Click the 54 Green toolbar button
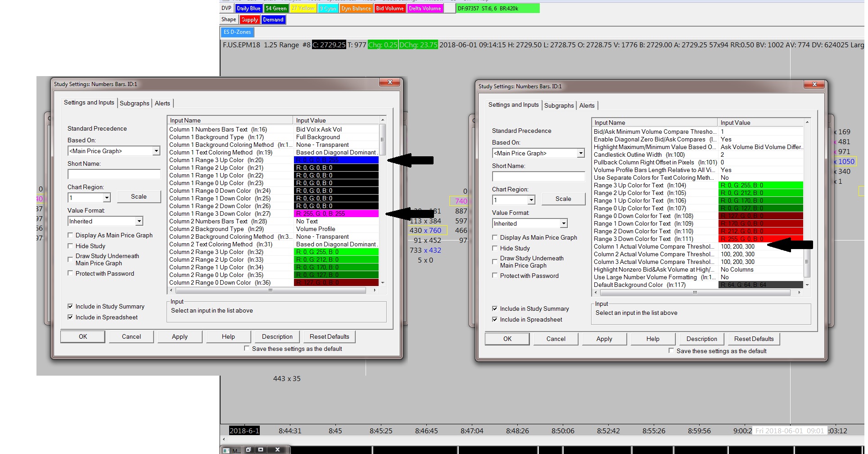868x454 pixels. pos(276,9)
